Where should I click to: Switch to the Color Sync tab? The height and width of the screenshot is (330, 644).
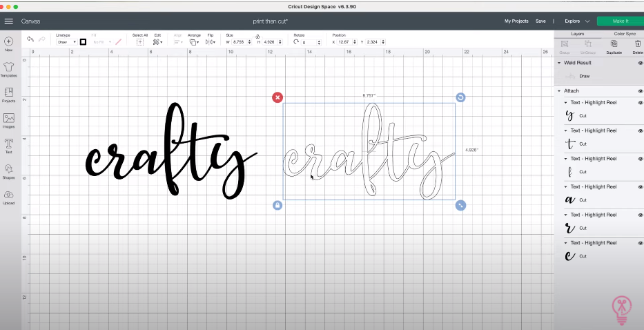[625, 34]
